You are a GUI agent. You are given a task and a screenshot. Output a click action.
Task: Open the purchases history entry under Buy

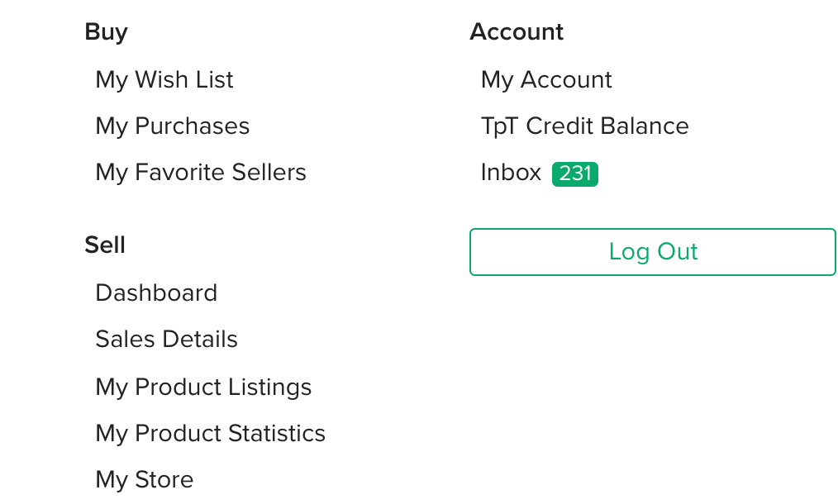[172, 126]
